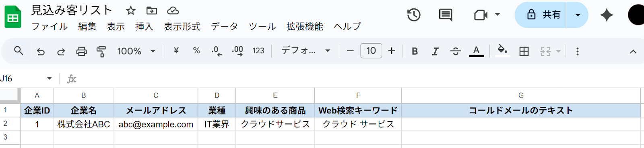644x148 pixels.
Task: Open the データ menu
Action: click(225, 27)
